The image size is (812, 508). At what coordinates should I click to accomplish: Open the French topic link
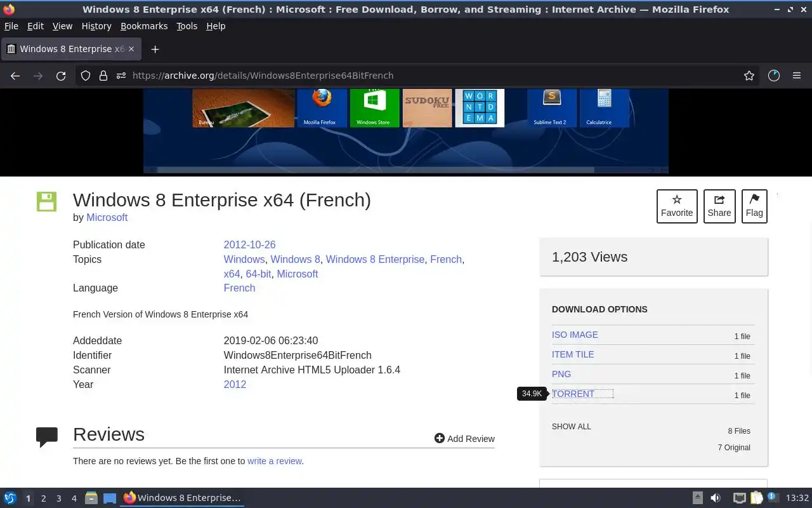click(446, 259)
